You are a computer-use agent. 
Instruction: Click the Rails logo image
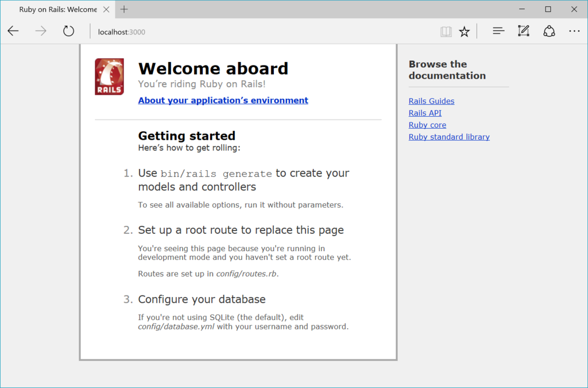pyautogui.click(x=109, y=76)
